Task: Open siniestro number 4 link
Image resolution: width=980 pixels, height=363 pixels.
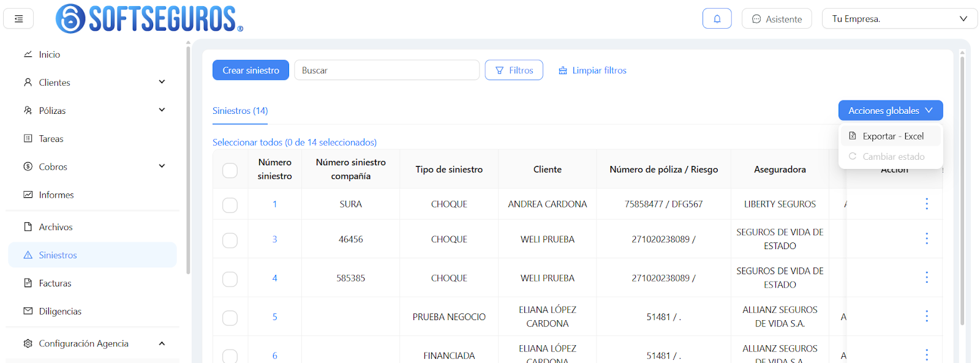Action: point(274,278)
